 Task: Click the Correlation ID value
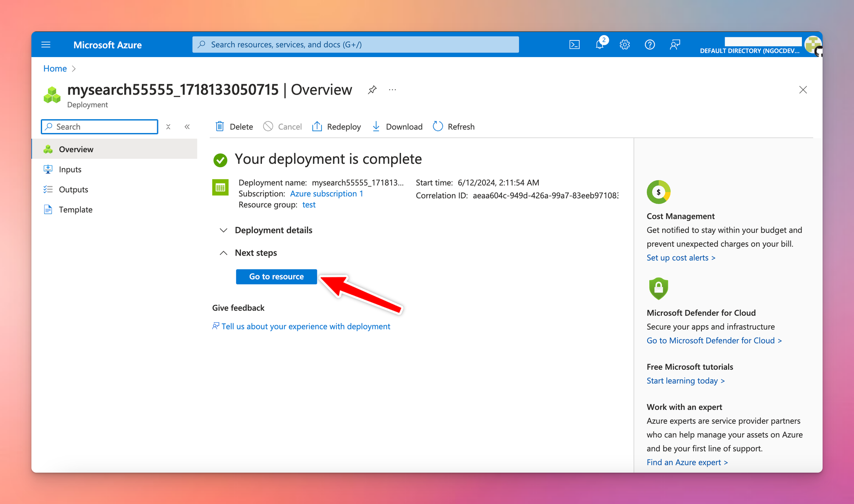[545, 196]
